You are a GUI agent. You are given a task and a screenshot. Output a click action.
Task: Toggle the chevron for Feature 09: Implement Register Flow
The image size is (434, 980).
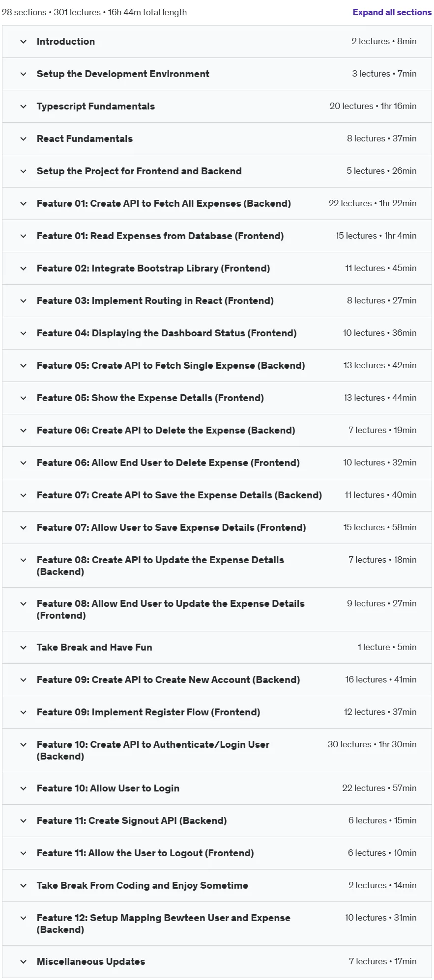(x=23, y=712)
